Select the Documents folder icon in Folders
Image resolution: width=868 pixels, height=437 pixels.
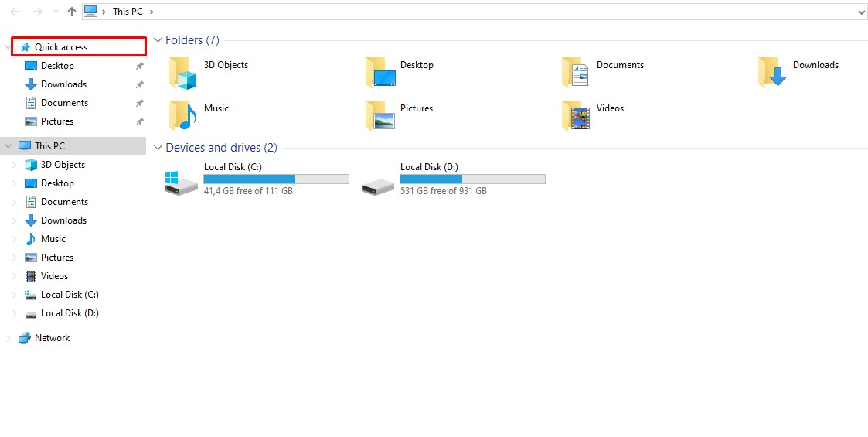(576, 73)
